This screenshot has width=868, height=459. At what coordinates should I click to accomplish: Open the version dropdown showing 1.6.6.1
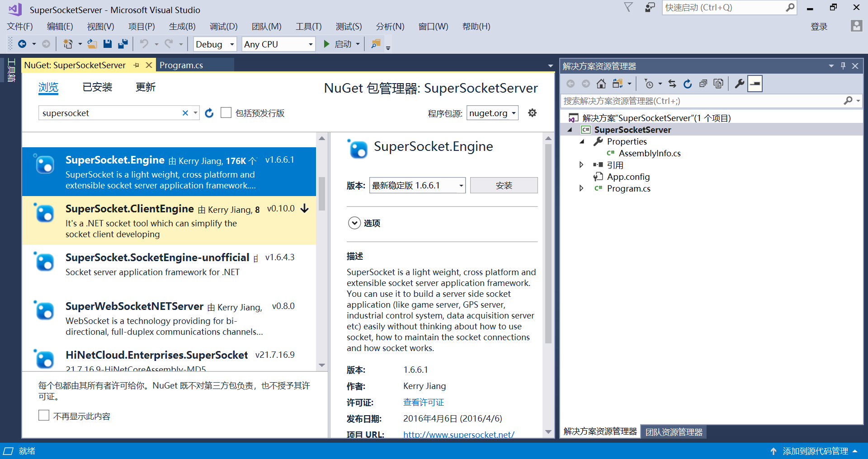[417, 185]
